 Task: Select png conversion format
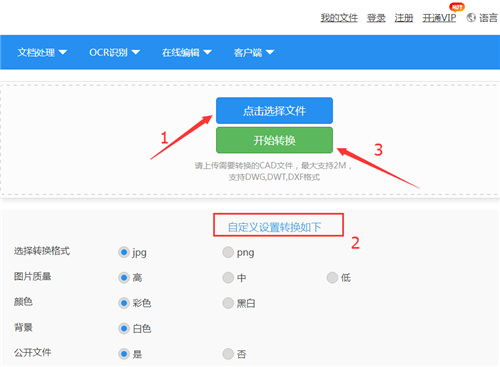(228, 252)
